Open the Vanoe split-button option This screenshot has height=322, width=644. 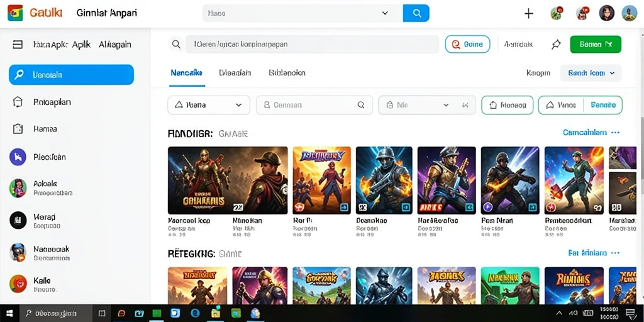[x=561, y=105]
